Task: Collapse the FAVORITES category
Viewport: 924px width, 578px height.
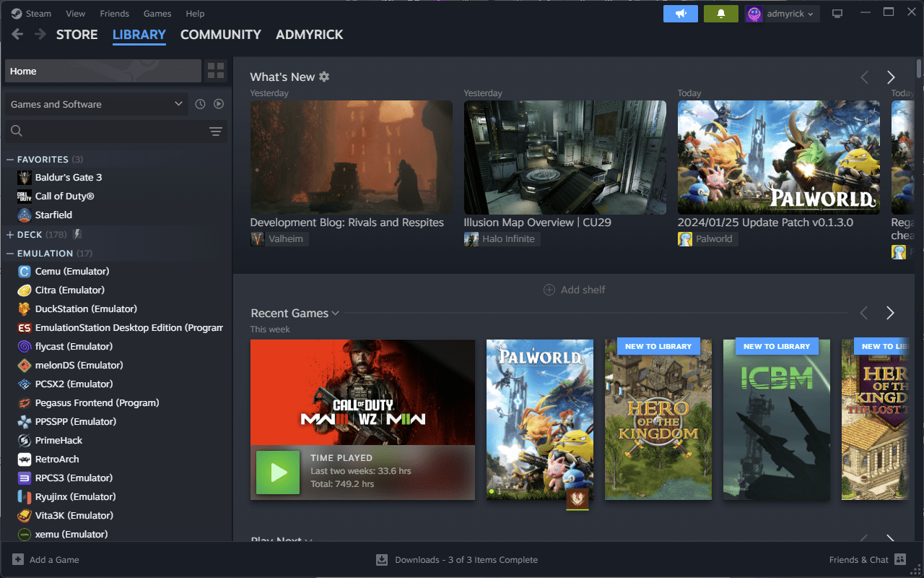Action: [10, 160]
